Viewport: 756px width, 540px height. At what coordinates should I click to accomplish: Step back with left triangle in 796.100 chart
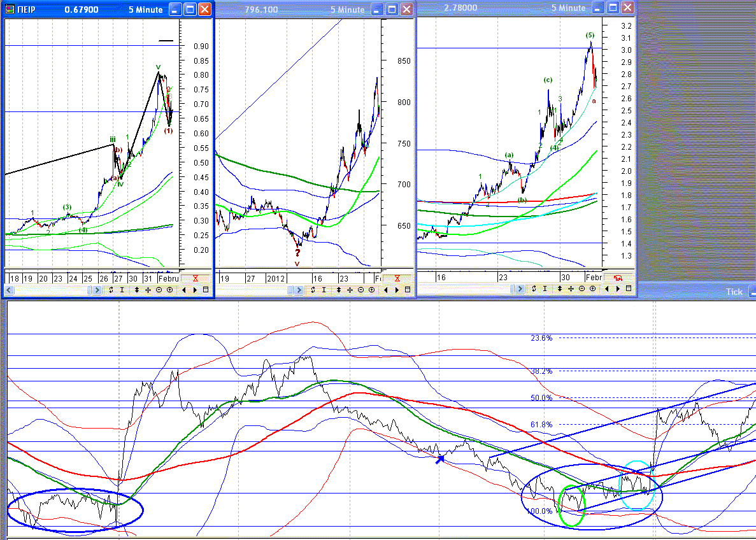pos(387,290)
